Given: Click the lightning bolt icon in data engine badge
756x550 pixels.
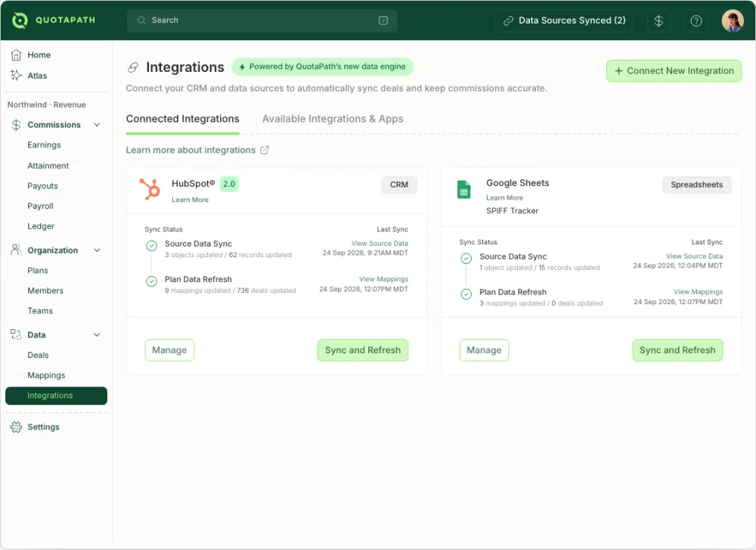Looking at the screenshot, I should tap(242, 67).
